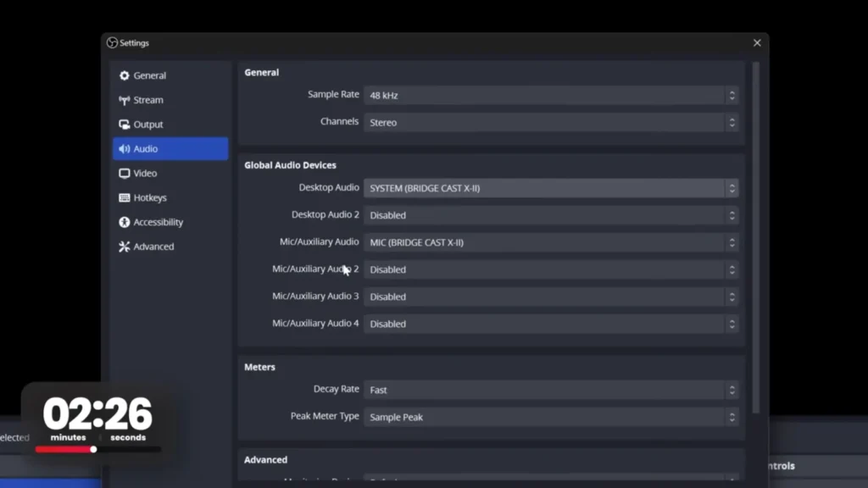
Task: Expand the Mic/Auxiliary Audio 3 dropdown
Action: (x=551, y=297)
